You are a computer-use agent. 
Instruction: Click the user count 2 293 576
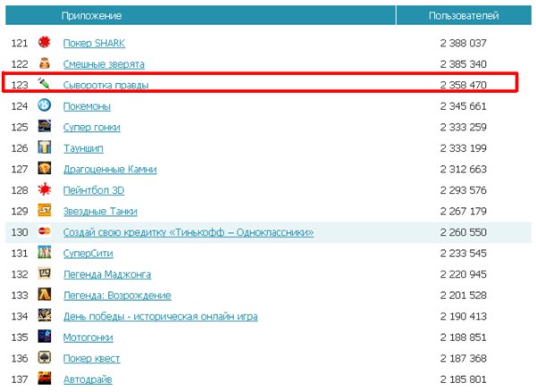point(463,190)
